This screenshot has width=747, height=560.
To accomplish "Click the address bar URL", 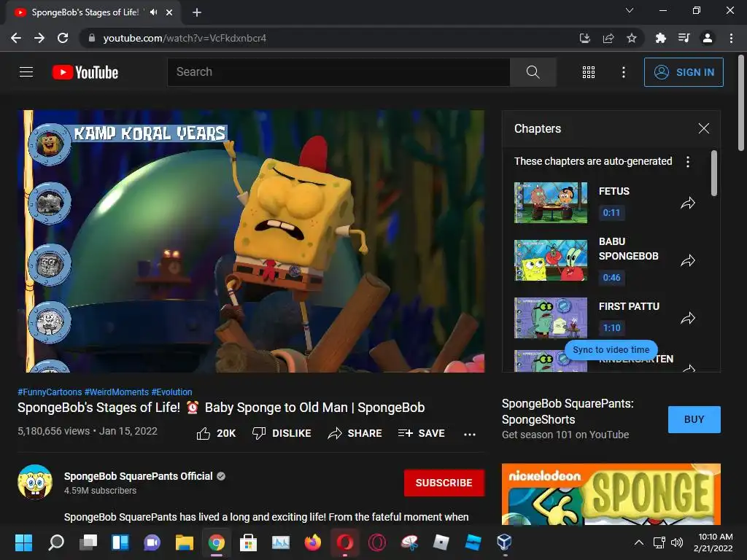I will [185, 38].
